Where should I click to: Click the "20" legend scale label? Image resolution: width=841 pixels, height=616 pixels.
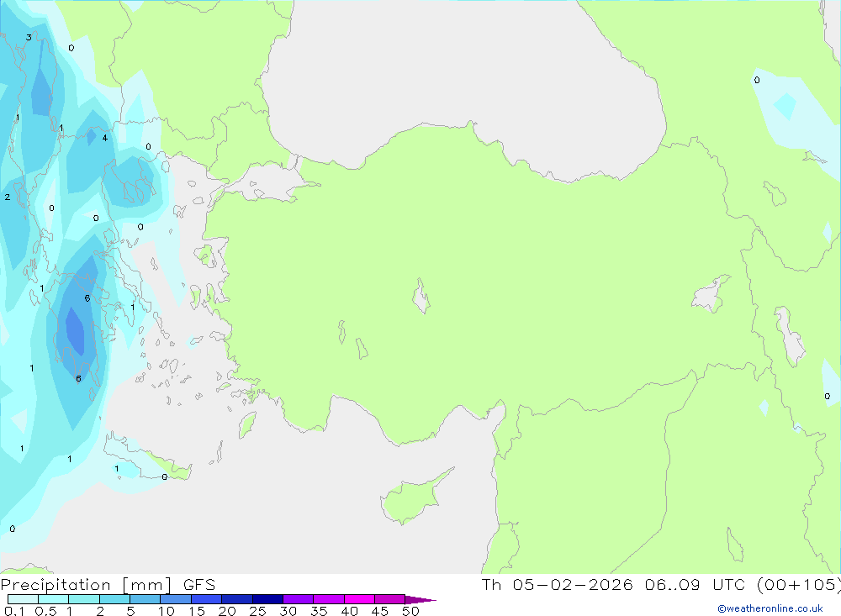point(227,611)
